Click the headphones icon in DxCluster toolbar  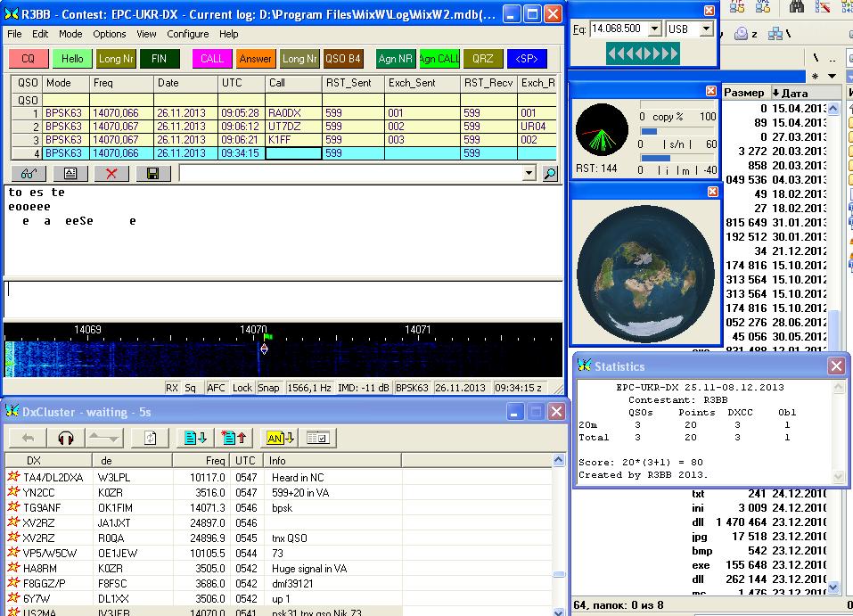coord(65,438)
